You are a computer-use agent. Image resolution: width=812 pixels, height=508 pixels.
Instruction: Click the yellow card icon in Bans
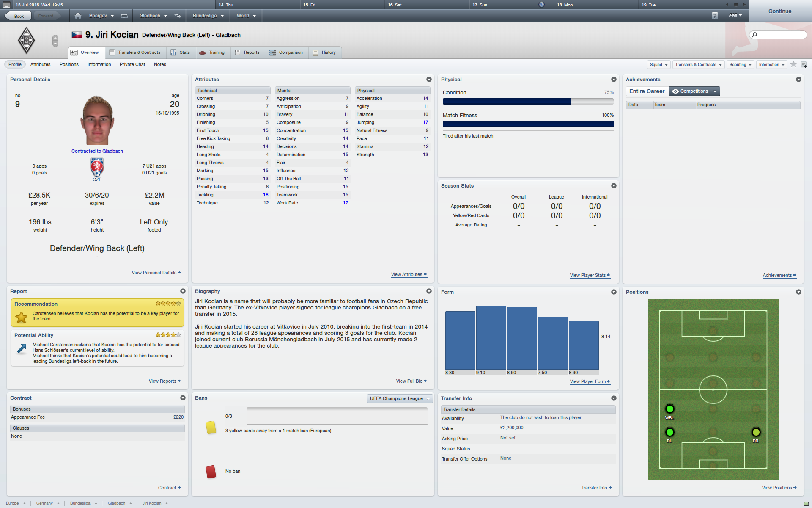211,427
